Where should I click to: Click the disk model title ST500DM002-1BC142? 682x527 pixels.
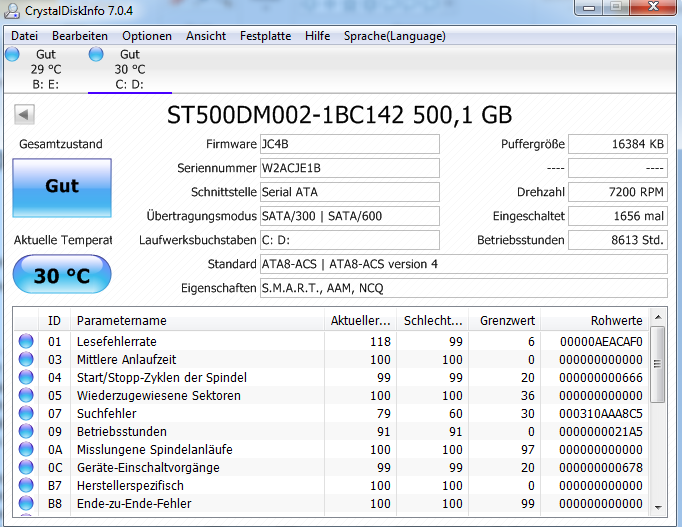tap(285, 115)
